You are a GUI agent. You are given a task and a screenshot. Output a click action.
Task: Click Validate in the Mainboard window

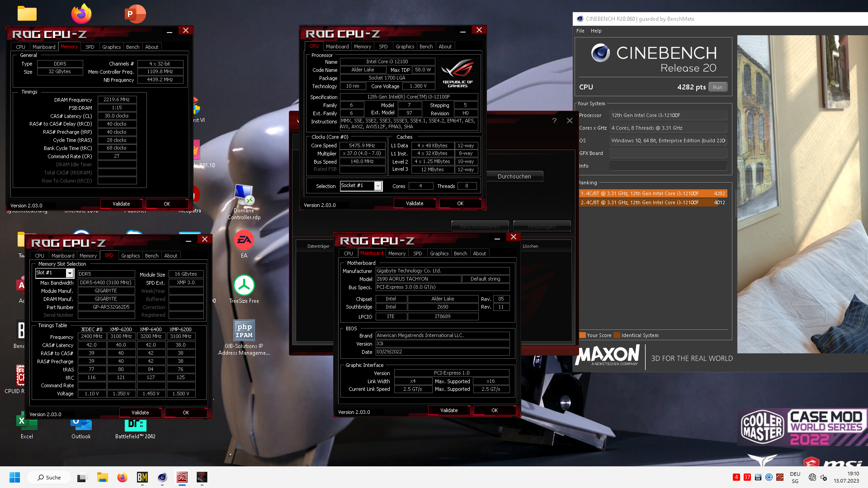coord(449,410)
